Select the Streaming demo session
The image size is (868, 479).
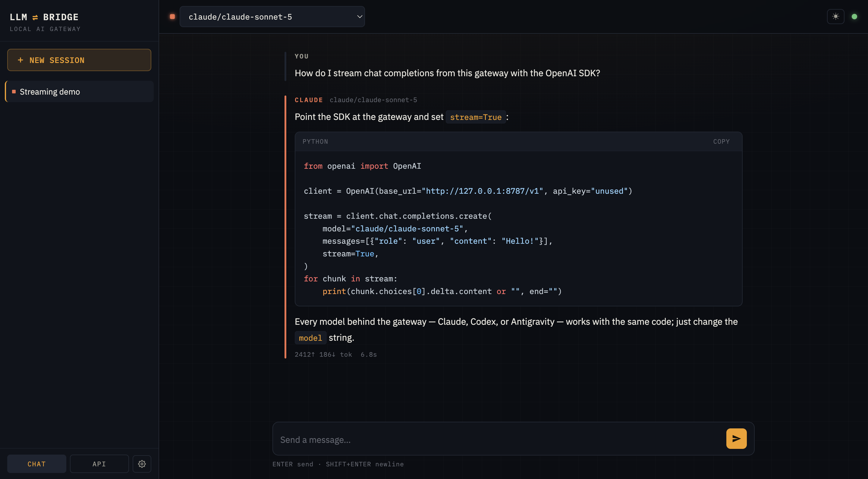[80, 92]
